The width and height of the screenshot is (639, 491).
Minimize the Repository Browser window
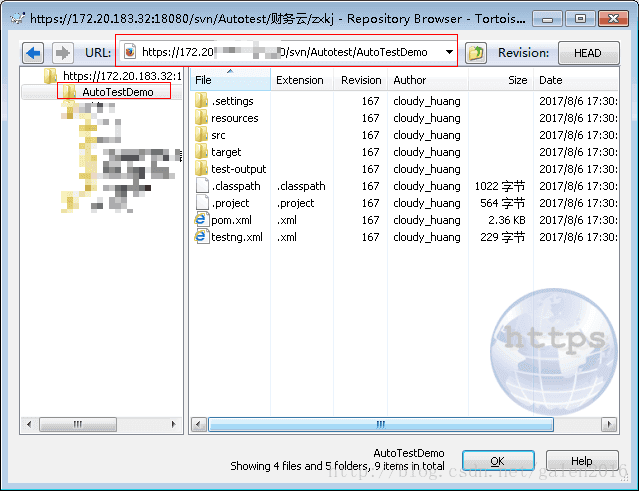548,19
